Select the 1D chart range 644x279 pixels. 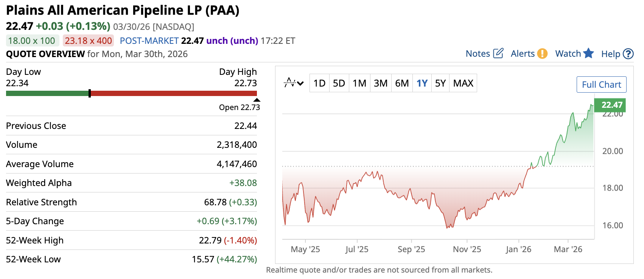tap(319, 83)
